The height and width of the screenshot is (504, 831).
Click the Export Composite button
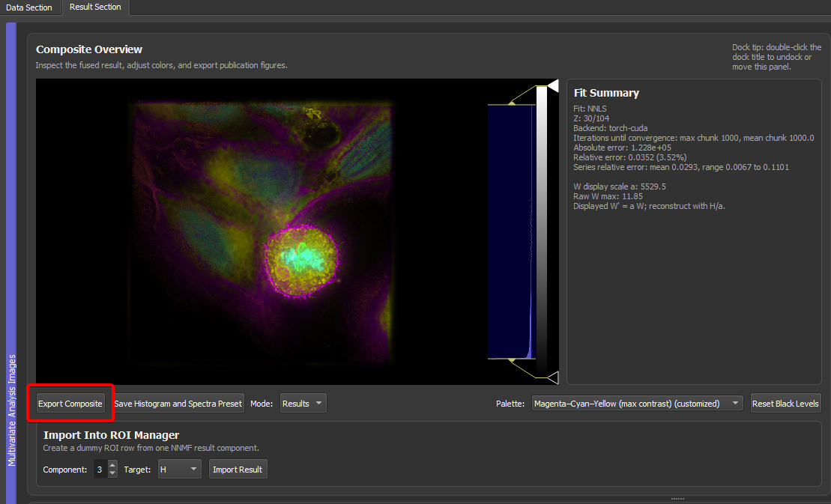point(70,404)
